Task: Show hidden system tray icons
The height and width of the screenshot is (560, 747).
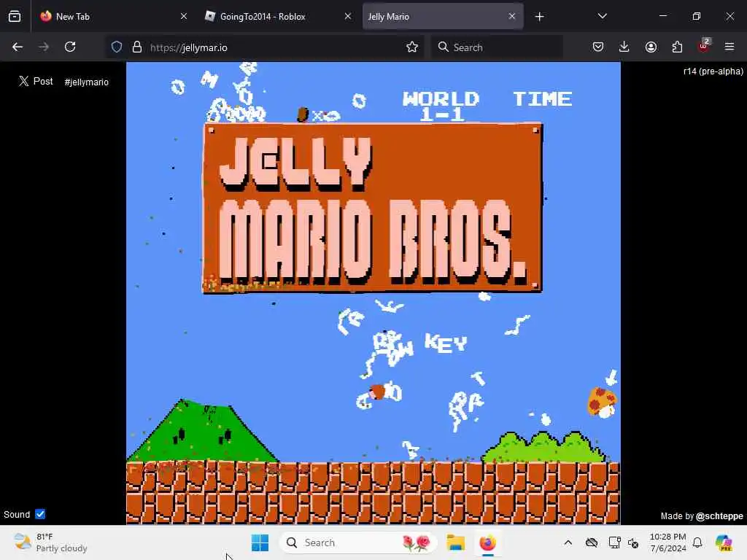Action: tap(568, 542)
